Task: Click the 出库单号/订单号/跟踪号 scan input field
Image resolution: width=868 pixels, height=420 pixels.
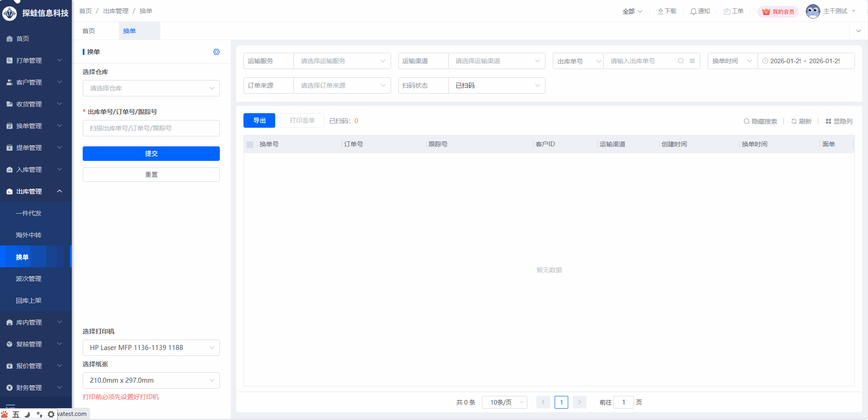Action: [151, 128]
